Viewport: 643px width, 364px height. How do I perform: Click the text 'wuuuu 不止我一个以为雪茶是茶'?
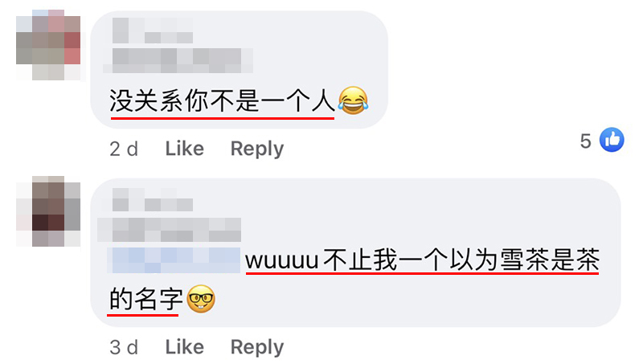[x=423, y=260]
